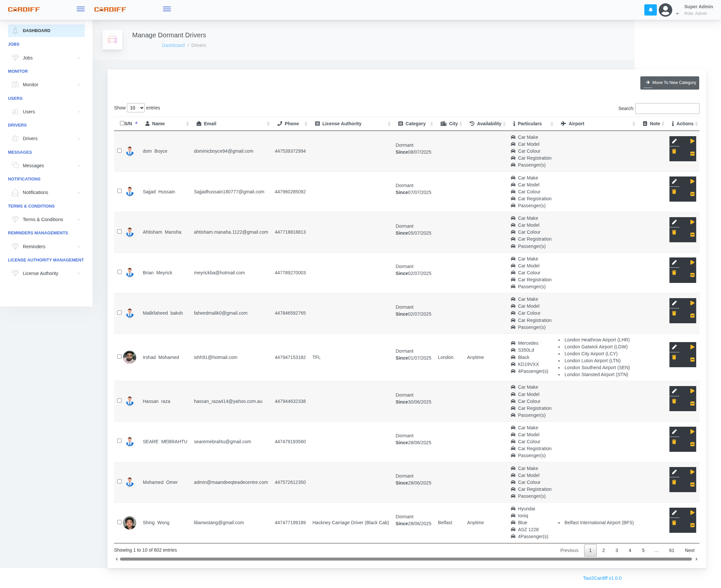Collapse the sidebar with the hamburger menu
Image resolution: width=721 pixels, height=588 pixels.
coord(80,9)
